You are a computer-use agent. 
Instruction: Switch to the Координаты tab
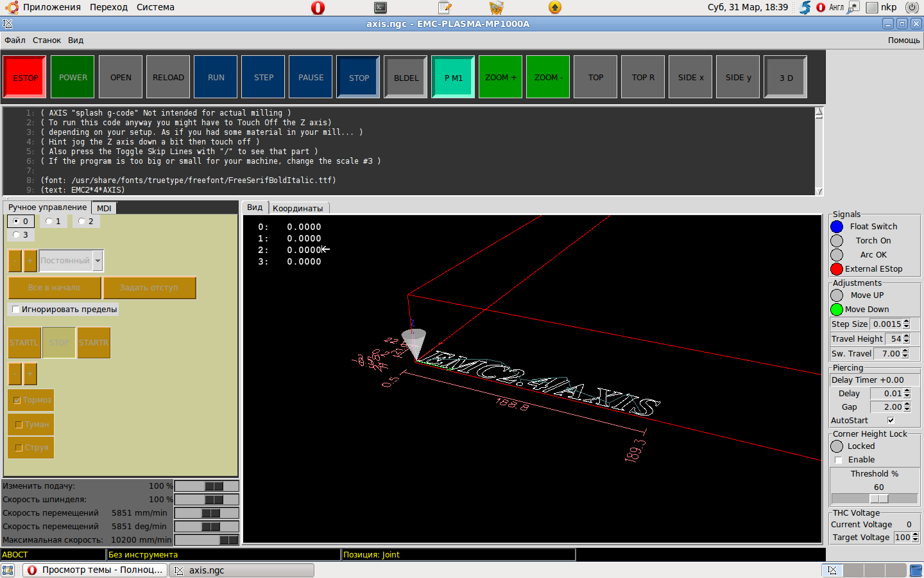(x=298, y=208)
